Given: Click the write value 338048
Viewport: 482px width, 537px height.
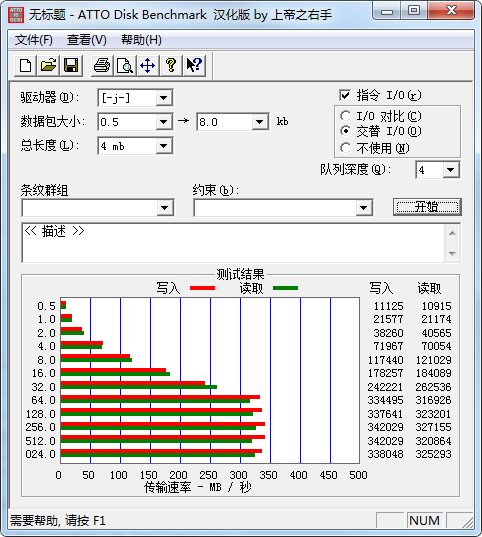Looking at the screenshot, I should point(385,454).
